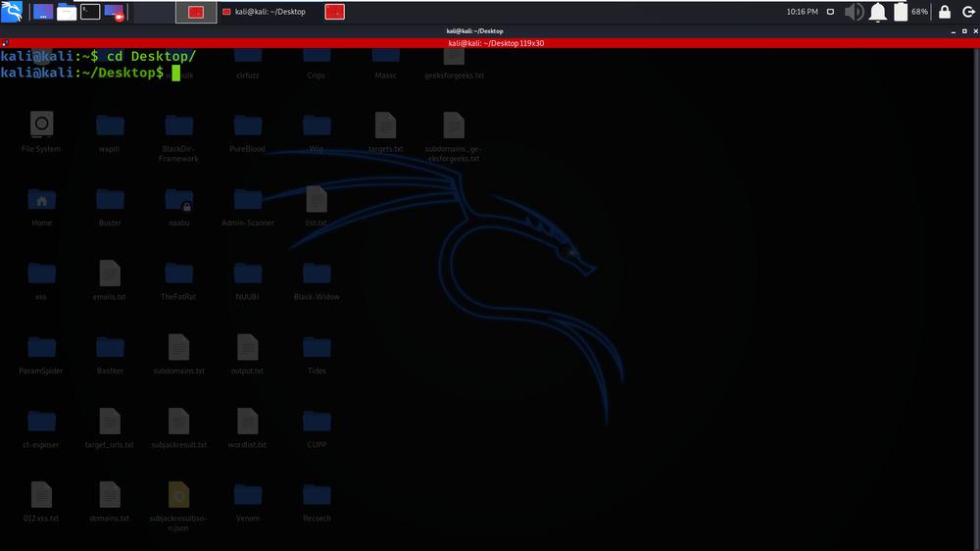Click the green terminal cursor block
Image resolution: width=980 pixels, height=551 pixels.
176,74
